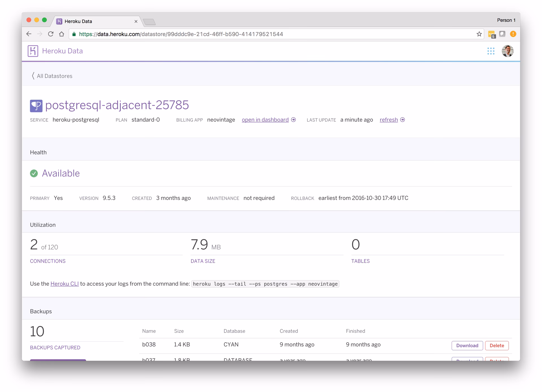Click the refresh link
This screenshot has width=542, height=392.
click(389, 120)
